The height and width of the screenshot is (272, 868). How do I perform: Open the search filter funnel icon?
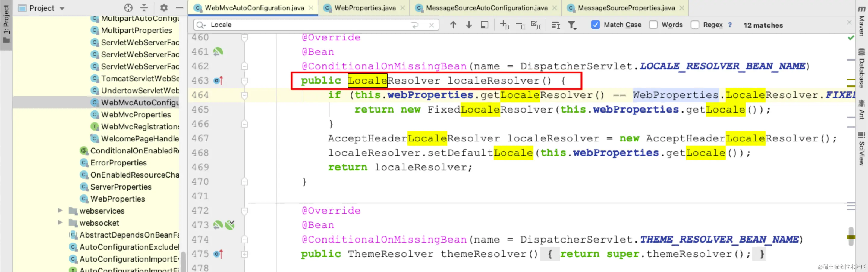tap(572, 25)
